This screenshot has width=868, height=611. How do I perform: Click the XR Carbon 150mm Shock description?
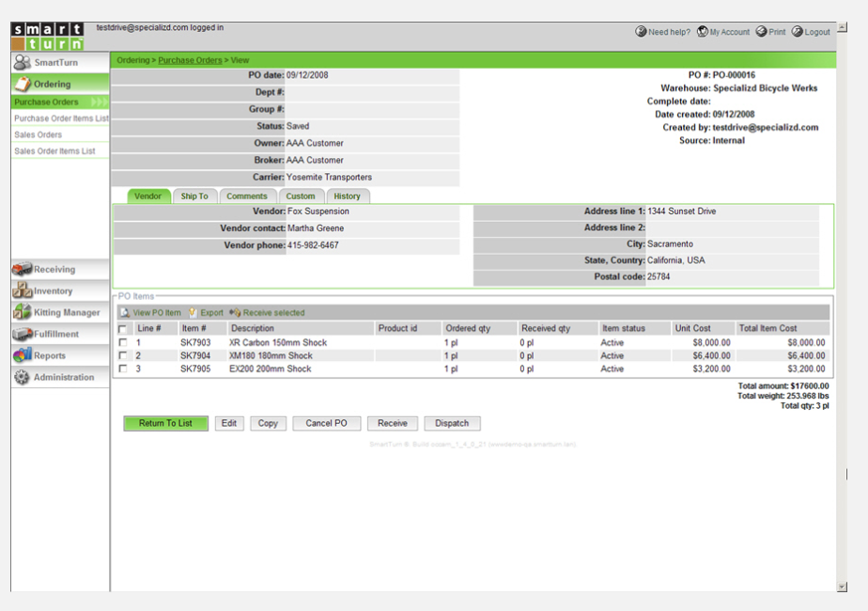(x=278, y=343)
